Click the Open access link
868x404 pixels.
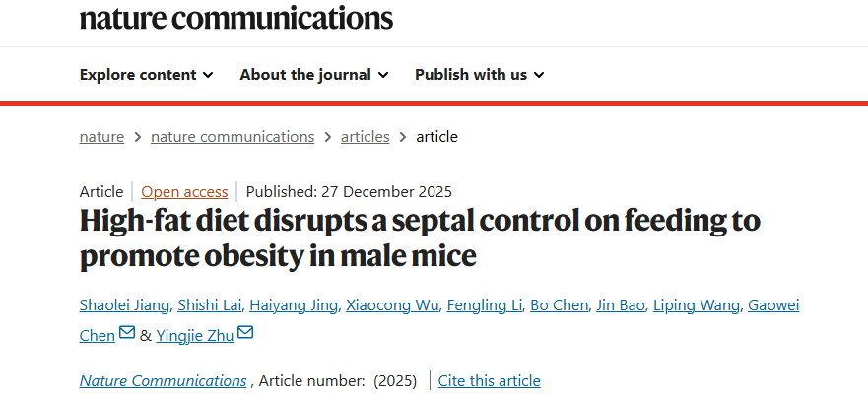click(184, 192)
